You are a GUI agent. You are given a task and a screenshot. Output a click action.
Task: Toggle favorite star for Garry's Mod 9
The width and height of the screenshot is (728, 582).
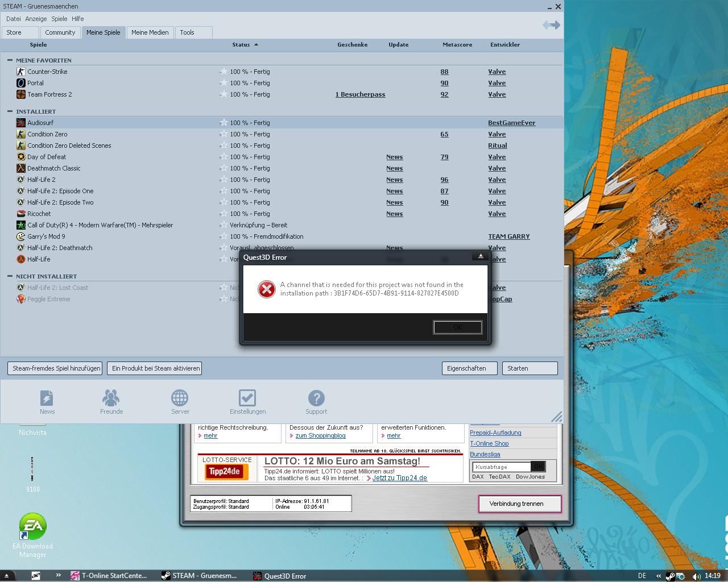tap(224, 236)
